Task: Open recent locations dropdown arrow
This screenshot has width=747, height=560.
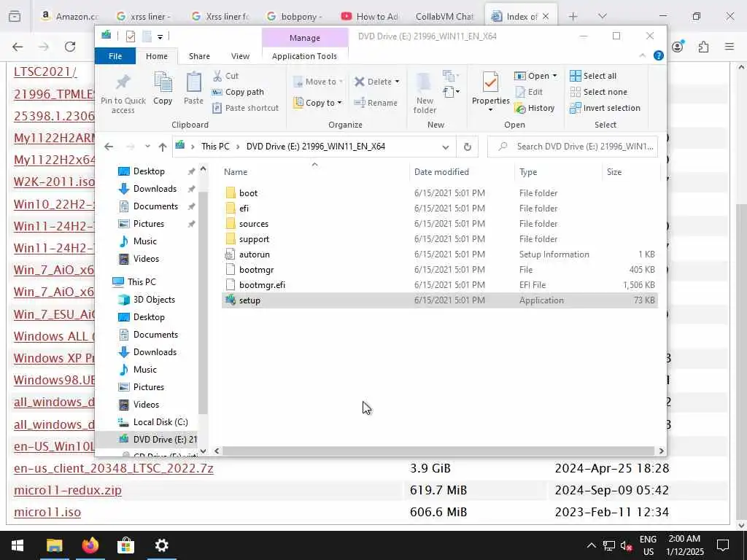Action: click(x=147, y=147)
